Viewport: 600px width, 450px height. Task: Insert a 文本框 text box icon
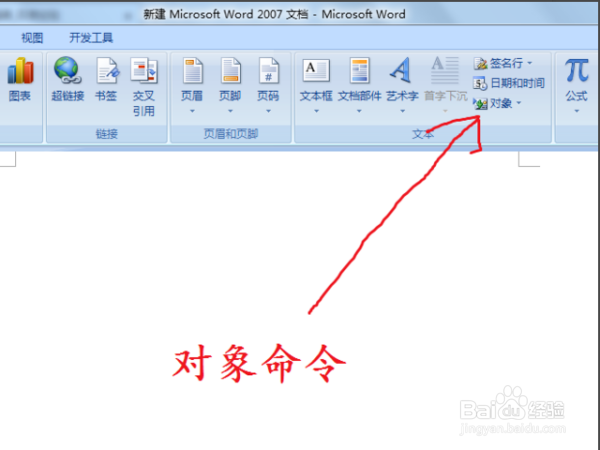tap(316, 70)
